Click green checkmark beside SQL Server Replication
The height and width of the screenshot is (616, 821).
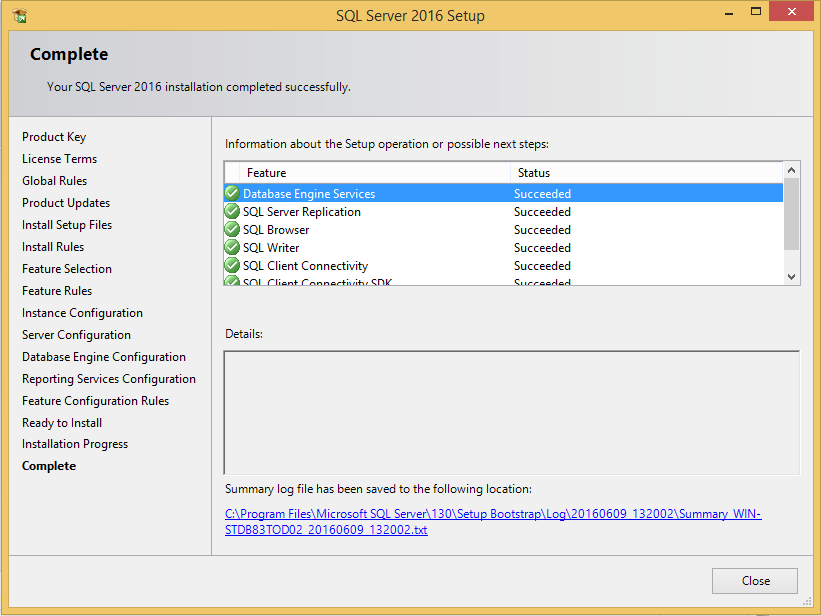232,212
